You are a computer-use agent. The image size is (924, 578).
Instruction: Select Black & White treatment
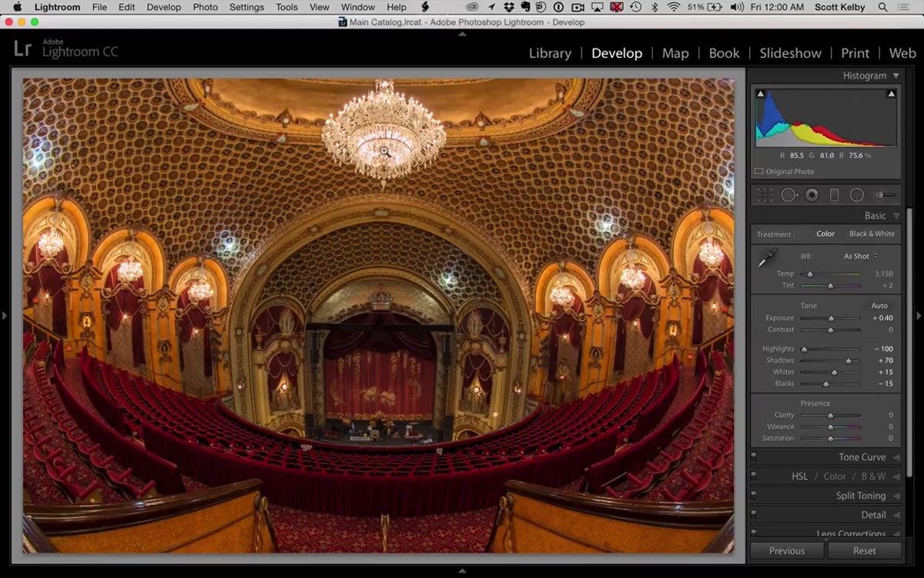coord(872,234)
